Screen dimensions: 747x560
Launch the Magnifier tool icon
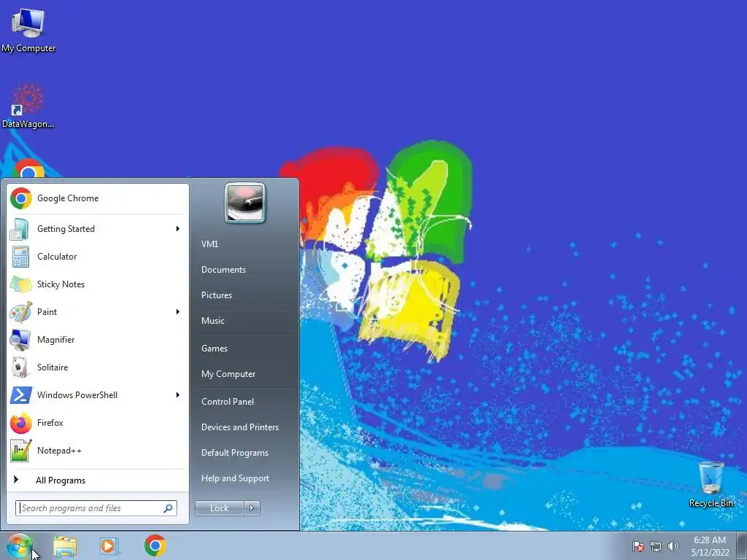[20, 340]
